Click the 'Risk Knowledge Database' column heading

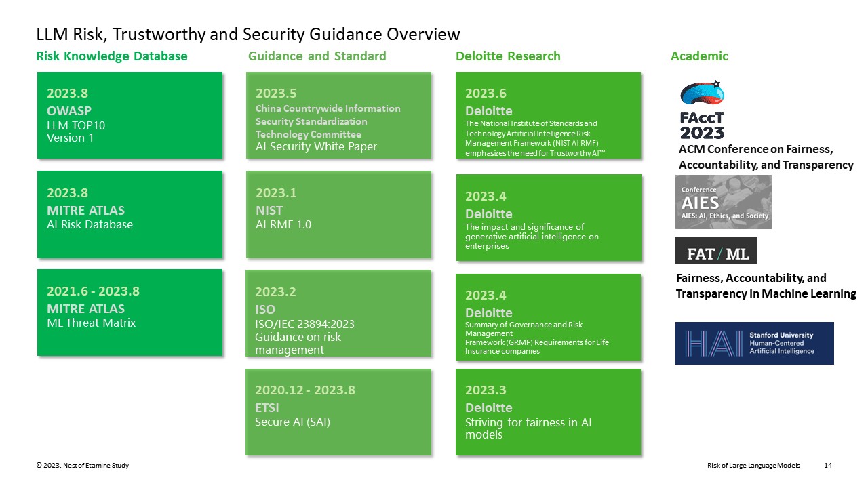click(112, 56)
